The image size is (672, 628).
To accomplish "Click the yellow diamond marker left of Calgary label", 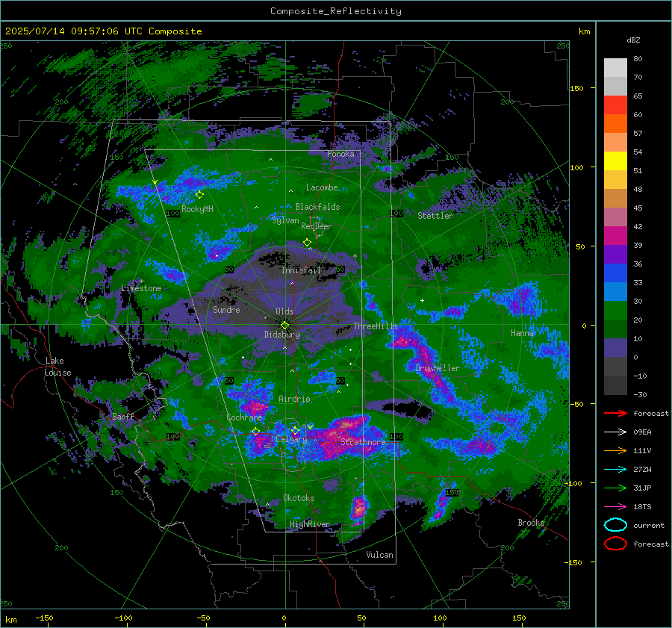I will 255,432.
